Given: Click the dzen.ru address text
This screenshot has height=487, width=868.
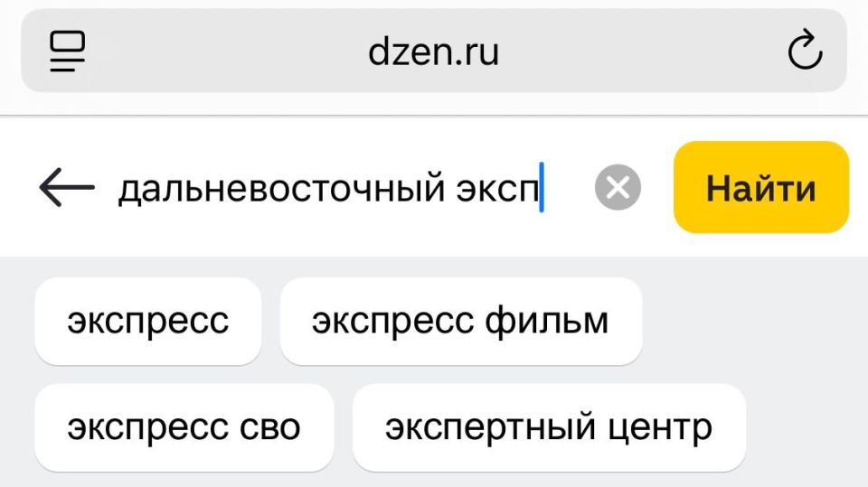Looking at the screenshot, I should tap(433, 52).
